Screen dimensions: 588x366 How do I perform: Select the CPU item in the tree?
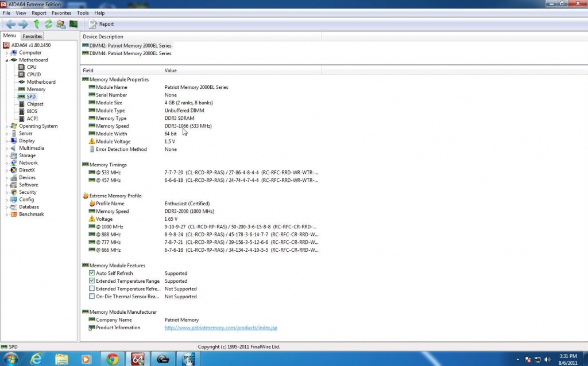coord(31,67)
